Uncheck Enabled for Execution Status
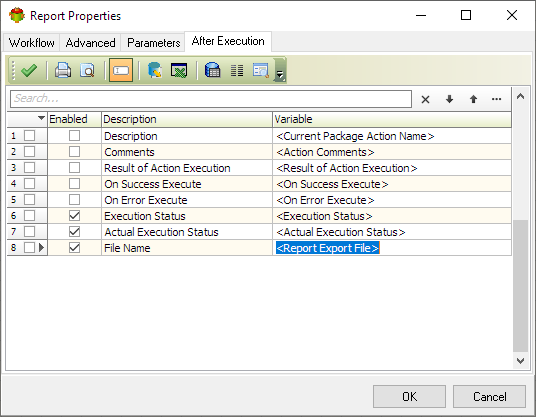This screenshot has width=536, height=417. 74,216
